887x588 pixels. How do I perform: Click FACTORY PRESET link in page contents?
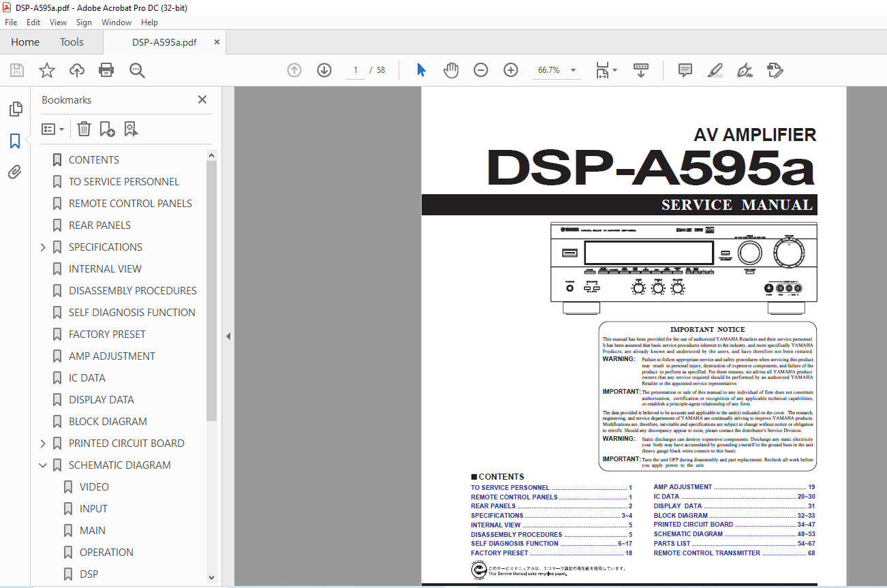click(551, 553)
